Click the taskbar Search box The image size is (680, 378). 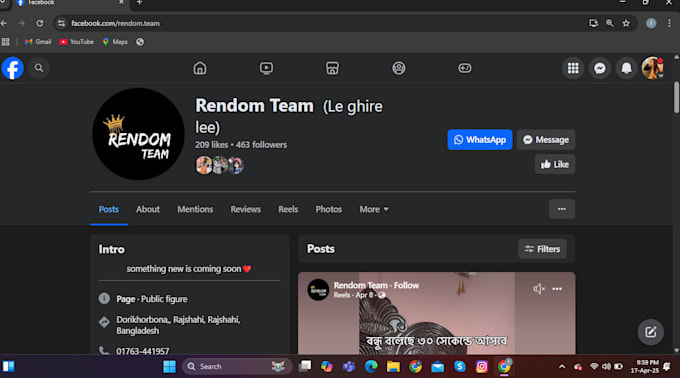pos(237,367)
